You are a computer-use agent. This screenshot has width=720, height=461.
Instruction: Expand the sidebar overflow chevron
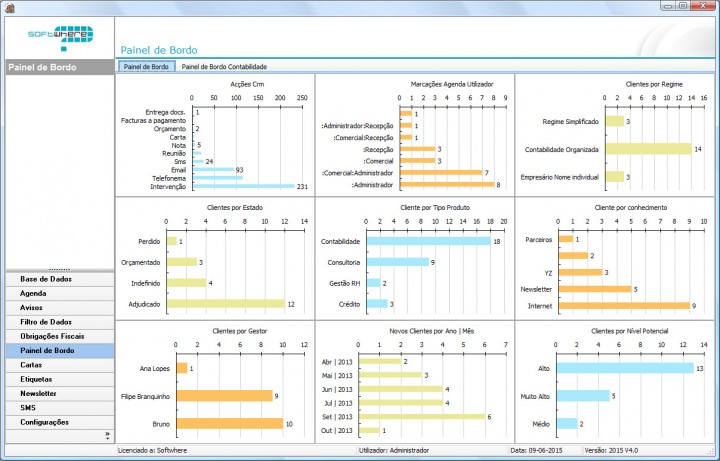pos(107,435)
